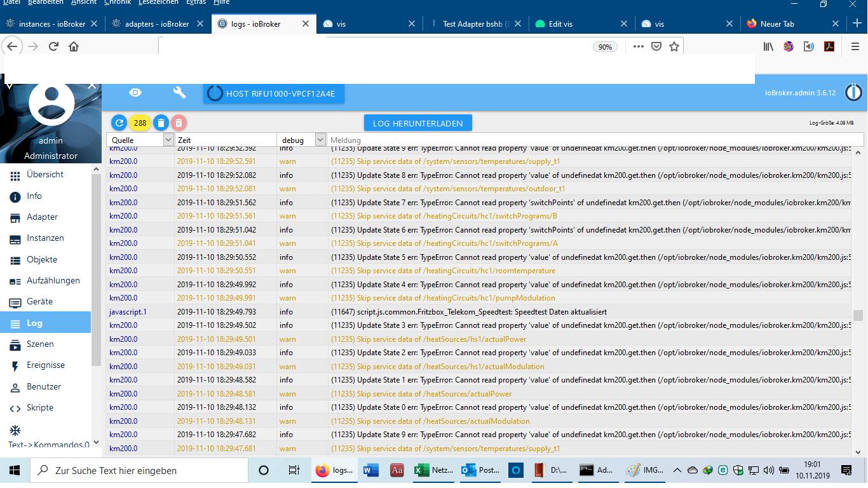This screenshot has width=868, height=488.
Task: Open the wrench settings icon
Action: 180,93
